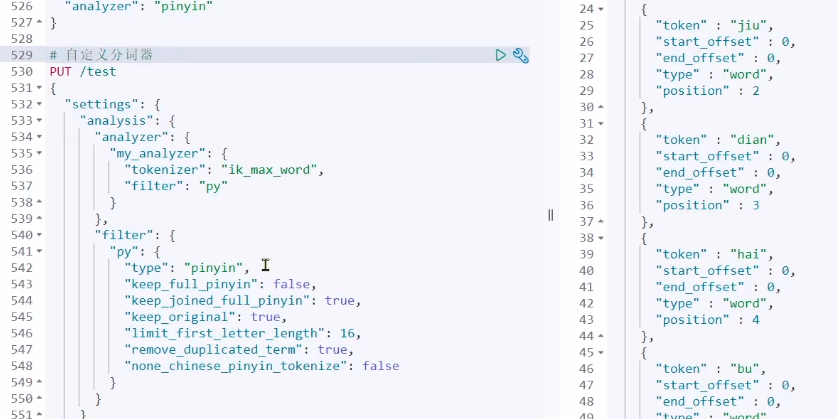Click the "remove_duplicated_term" key
This screenshot has width=837, height=419.
click(214, 350)
